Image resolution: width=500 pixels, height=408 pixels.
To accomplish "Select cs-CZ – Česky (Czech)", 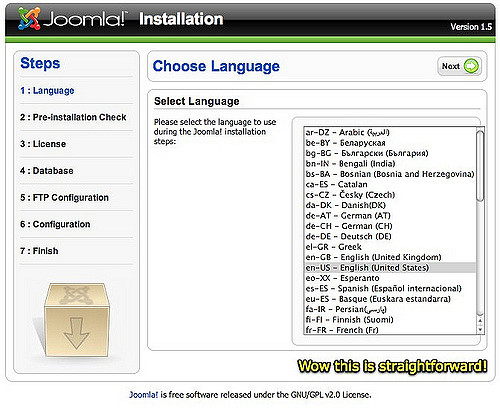I will (x=390, y=195).
